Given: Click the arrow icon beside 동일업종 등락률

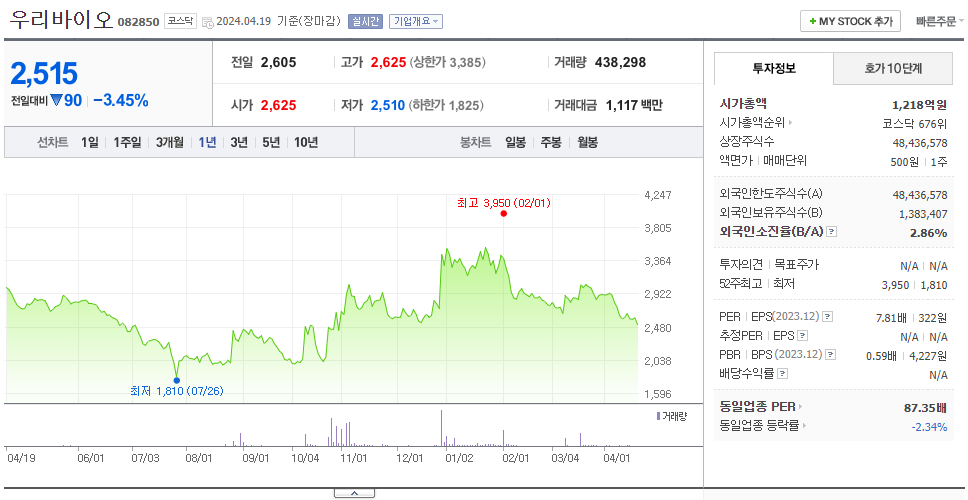Looking at the screenshot, I should 805,425.
